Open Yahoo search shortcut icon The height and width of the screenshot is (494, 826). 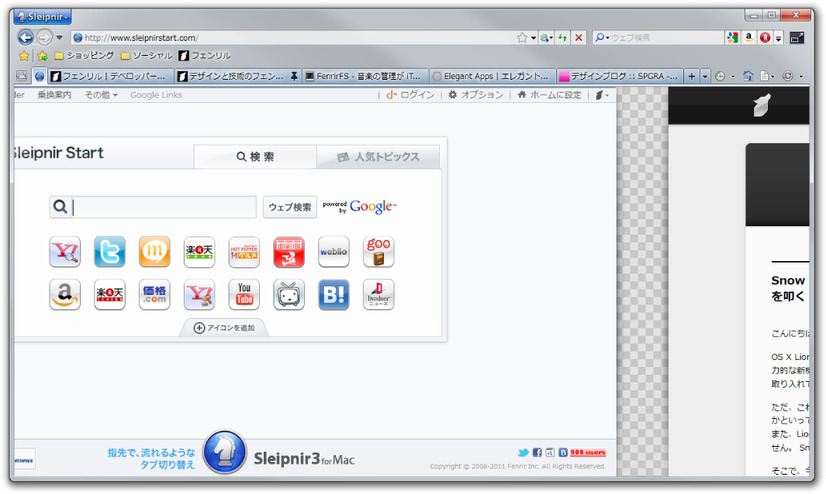65,252
